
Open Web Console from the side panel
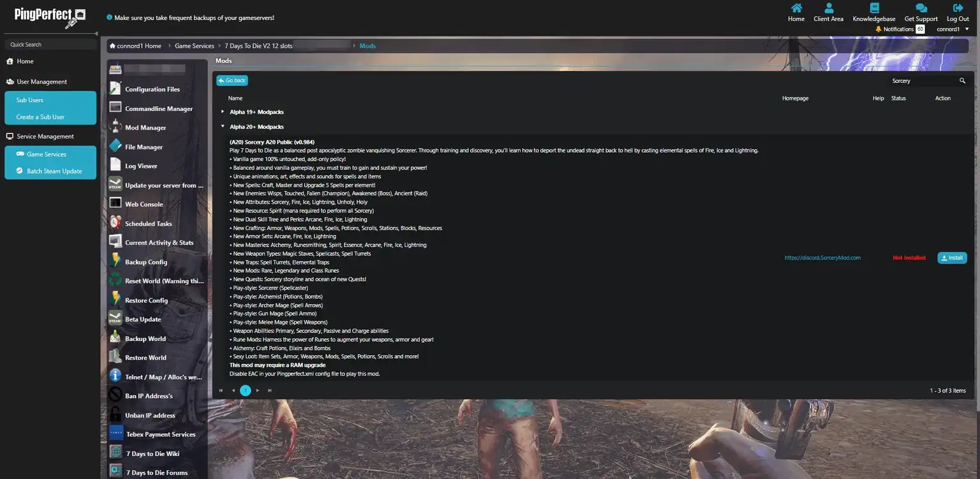144,204
